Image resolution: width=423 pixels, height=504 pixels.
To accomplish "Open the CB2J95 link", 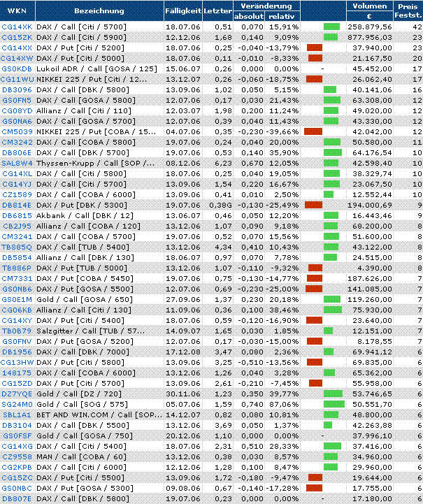I will tap(17, 226).
